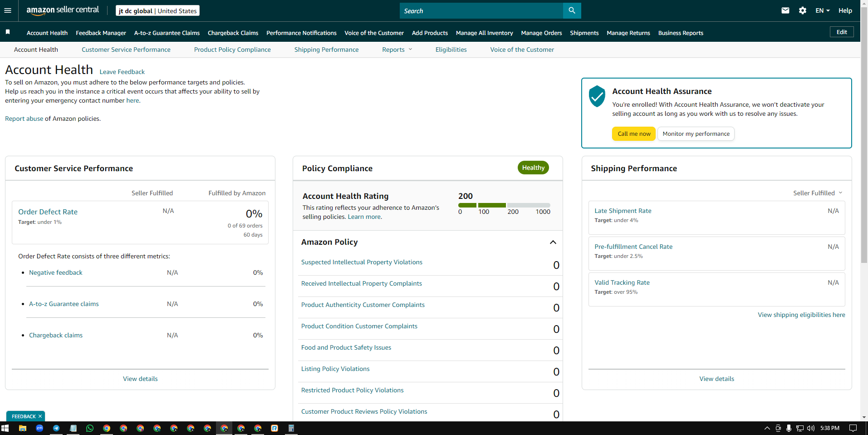Click the Search input field
This screenshot has height=435, width=868.
tap(481, 10)
